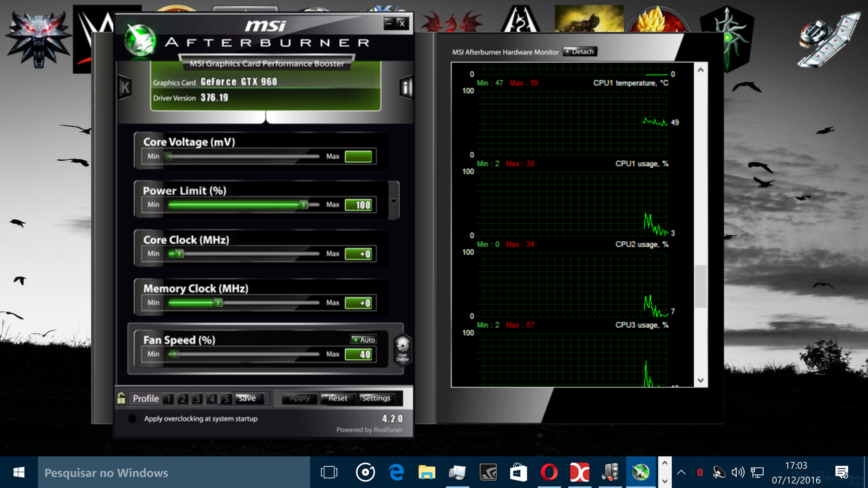Select profile slot 5
This screenshot has height=488, width=868.
[x=226, y=399]
